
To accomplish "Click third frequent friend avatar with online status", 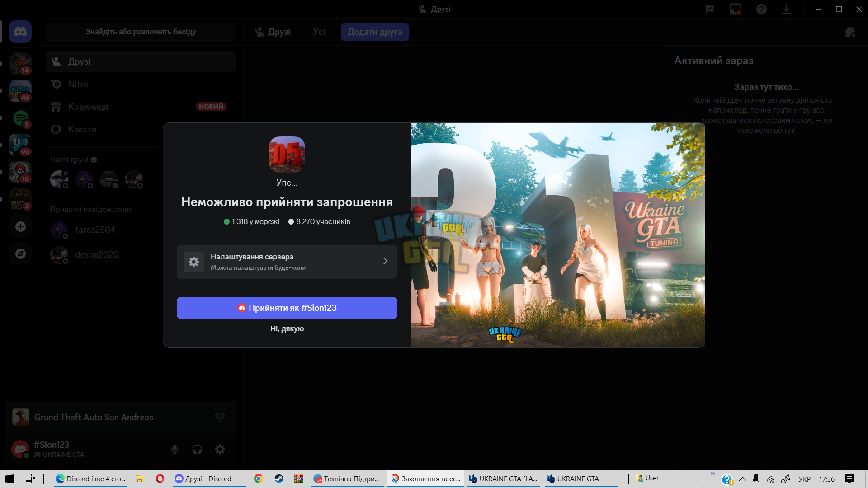I will (109, 179).
